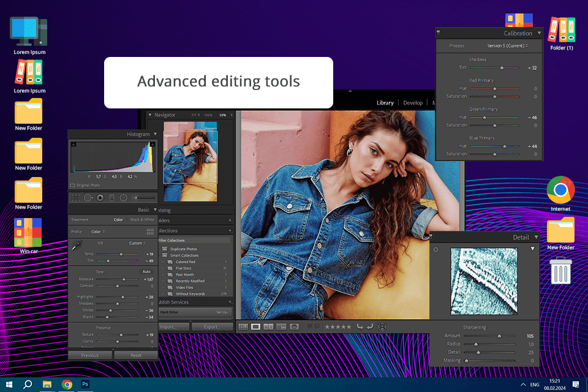
Task: Click the Sharpening Amount slider
Action: coord(499,336)
